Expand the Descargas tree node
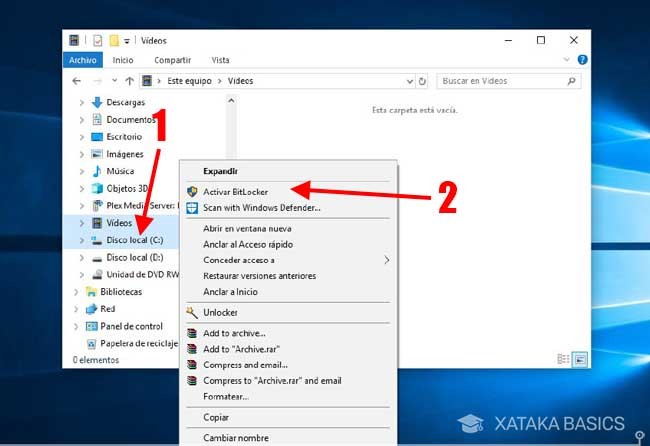The height and width of the screenshot is (446, 650). [82, 102]
